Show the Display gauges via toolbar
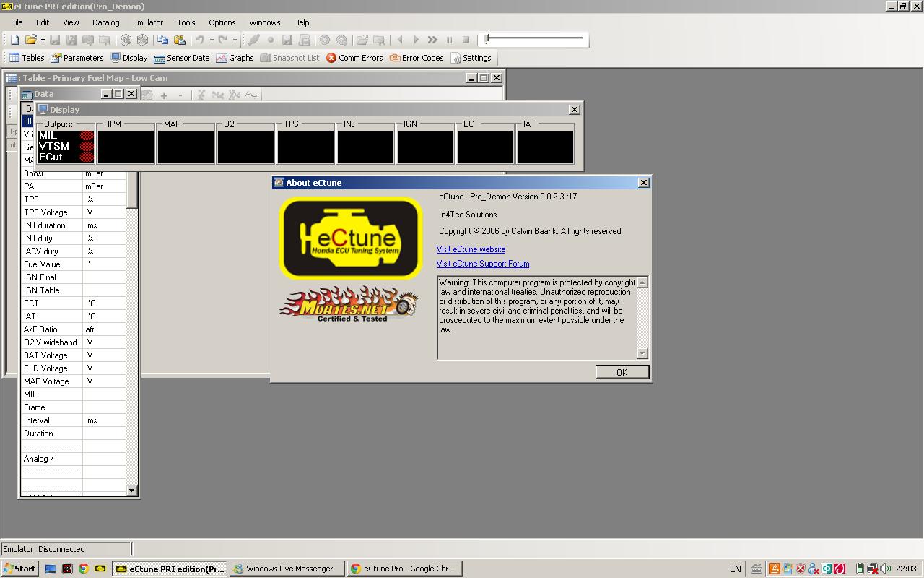Image resolution: width=924 pixels, height=578 pixels. tap(128, 58)
